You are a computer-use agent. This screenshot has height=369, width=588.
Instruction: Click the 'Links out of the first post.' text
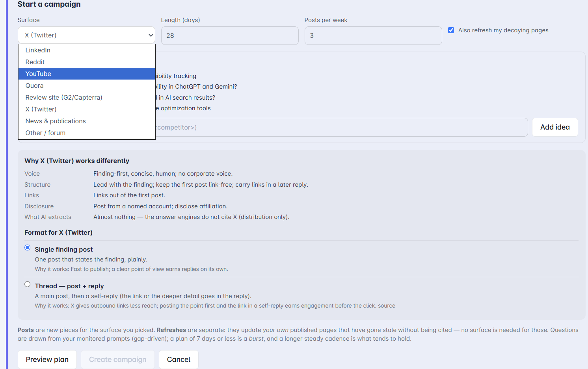tap(129, 195)
